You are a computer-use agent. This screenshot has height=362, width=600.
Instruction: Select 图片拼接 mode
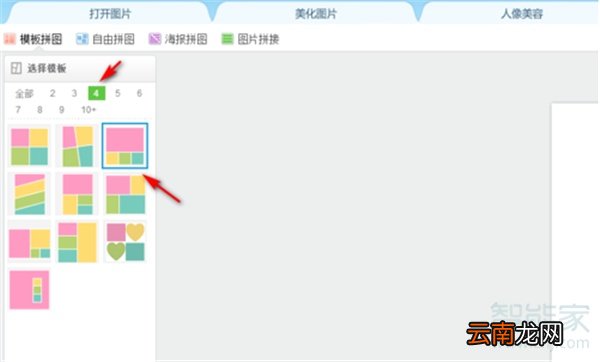tap(251, 39)
